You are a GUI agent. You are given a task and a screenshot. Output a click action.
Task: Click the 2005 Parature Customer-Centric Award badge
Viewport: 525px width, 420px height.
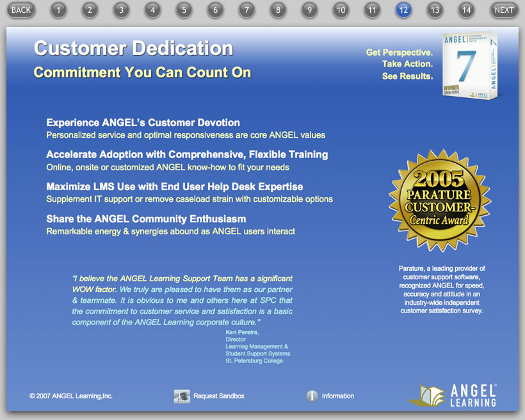(440, 200)
